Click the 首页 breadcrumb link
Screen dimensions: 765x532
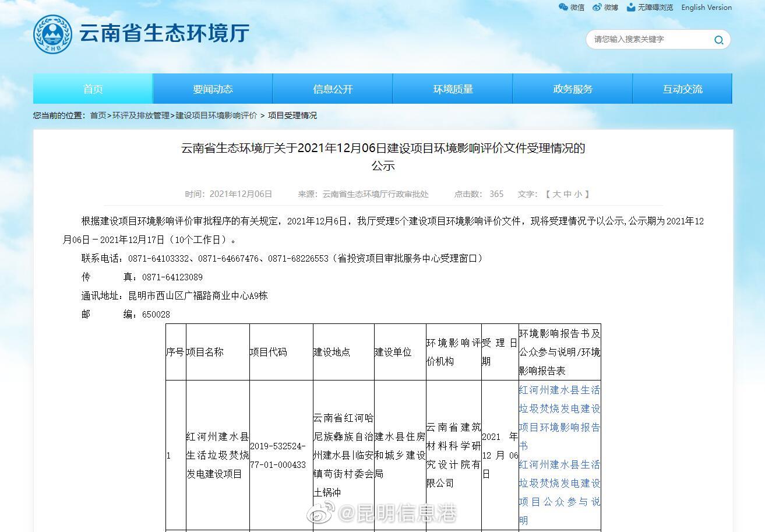[97, 115]
